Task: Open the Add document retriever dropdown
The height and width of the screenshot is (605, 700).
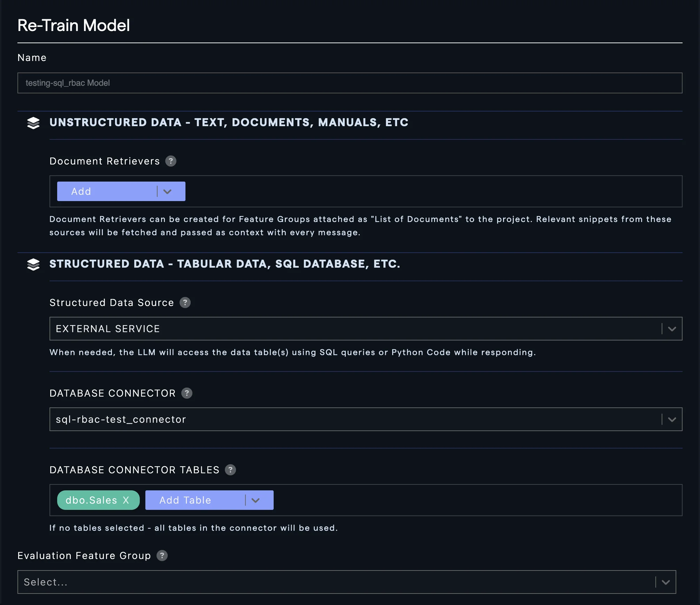Action: click(x=168, y=191)
